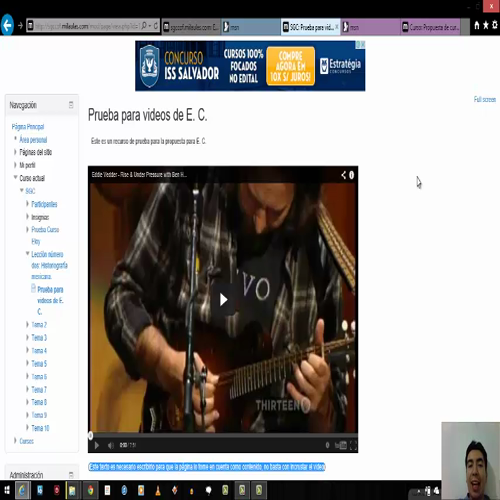Refresh the page with the reload icon
Image resolution: width=500 pixels, height=500 pixels.
coord(156,26)
